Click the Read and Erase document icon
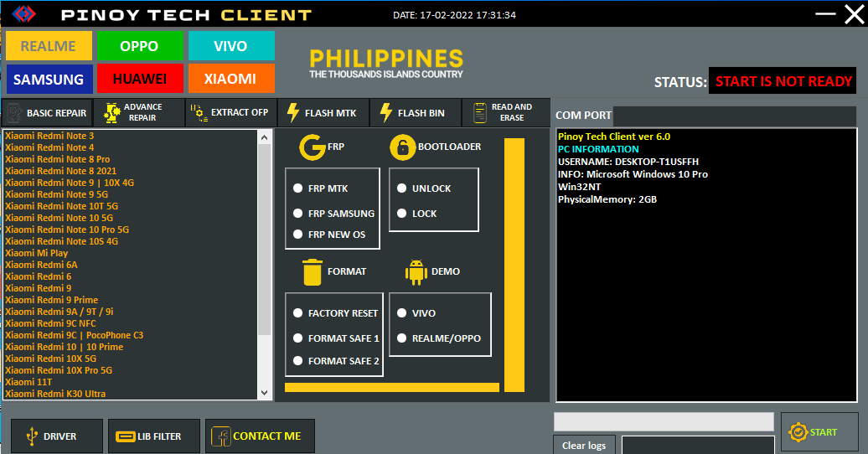Image resolution: width=868 pixels, height=454 pixels. point(480,113)
